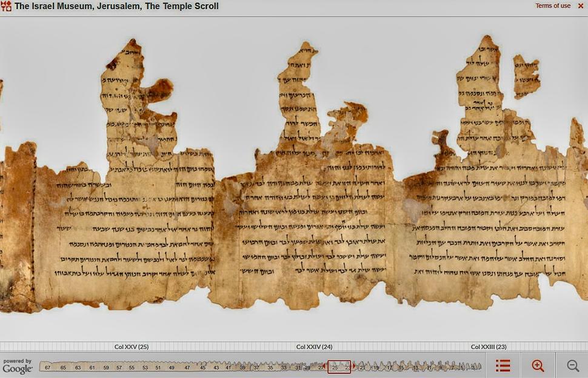Jump to column 19 in scroll navigator
This screenshot has width=588, height=378.
(x=376, y=368)
